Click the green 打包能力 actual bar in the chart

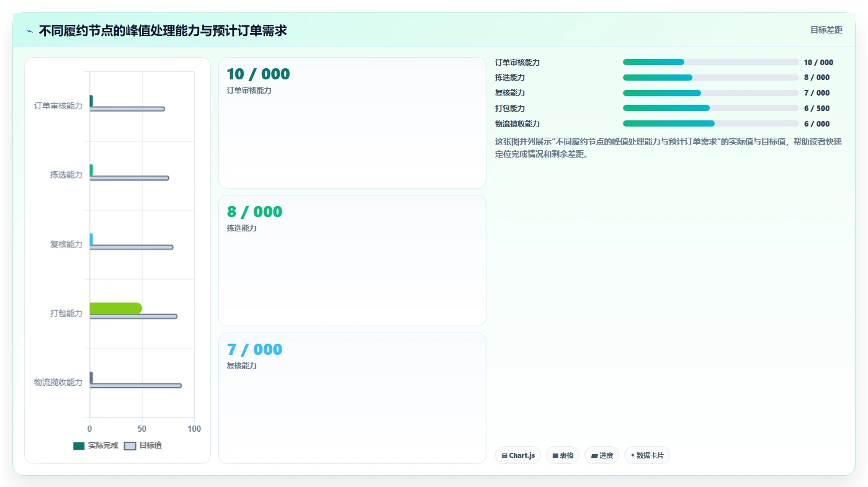point(116,308)
